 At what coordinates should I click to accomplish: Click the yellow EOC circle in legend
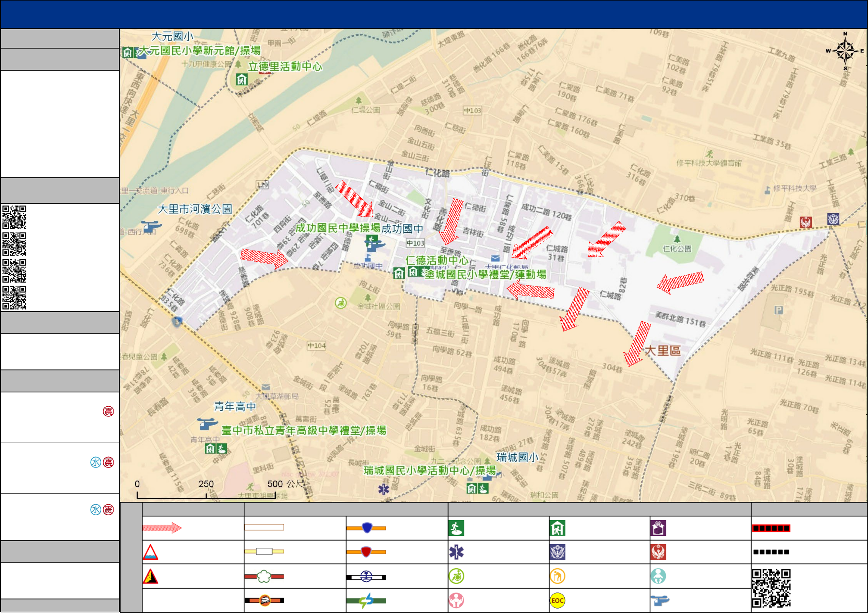(x=558, y=601)
